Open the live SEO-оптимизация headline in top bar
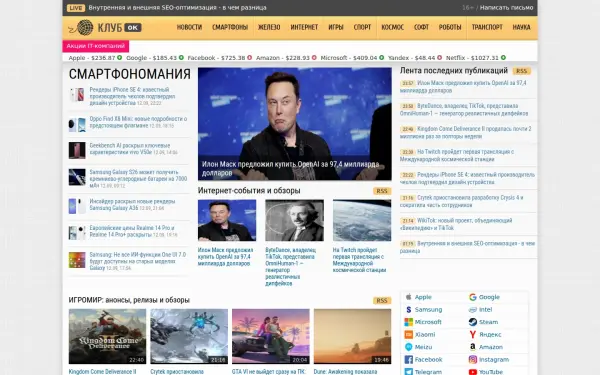This screenshot has width=600, height=375. coord(178,8)
